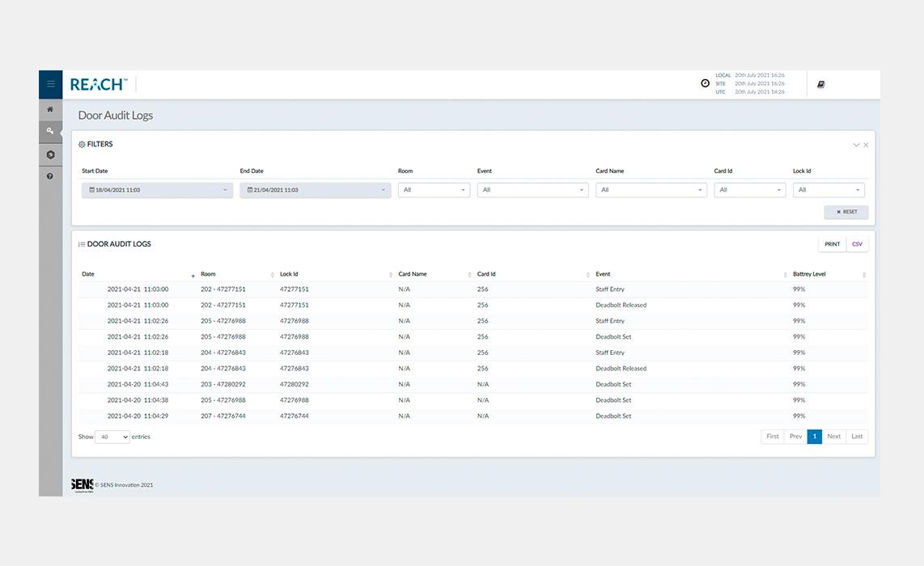Open the Card Id filter dropdown

click(749, 190)
